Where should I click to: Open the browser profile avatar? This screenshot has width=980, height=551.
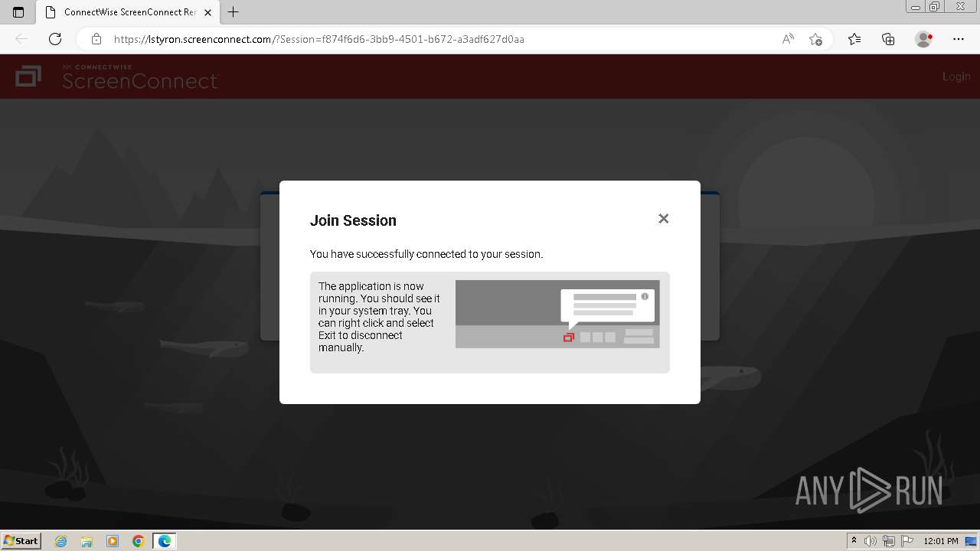(x=923, y=39)
